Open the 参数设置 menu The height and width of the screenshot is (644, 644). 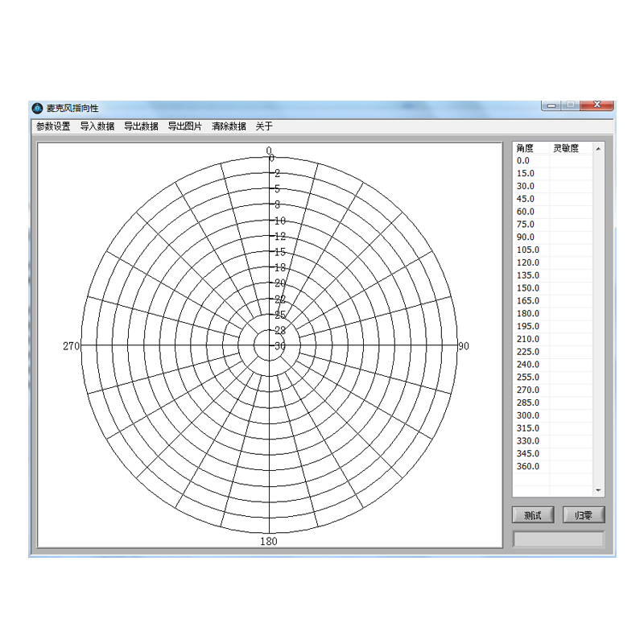pyautogui.click(x=53, y=126)
